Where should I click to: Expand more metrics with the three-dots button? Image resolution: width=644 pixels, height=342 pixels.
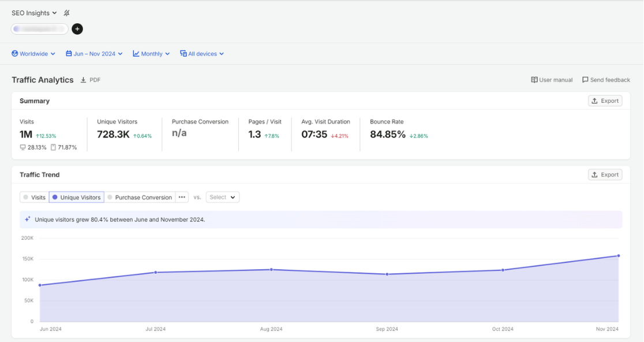pyautogui.click(x=182, y=198)
